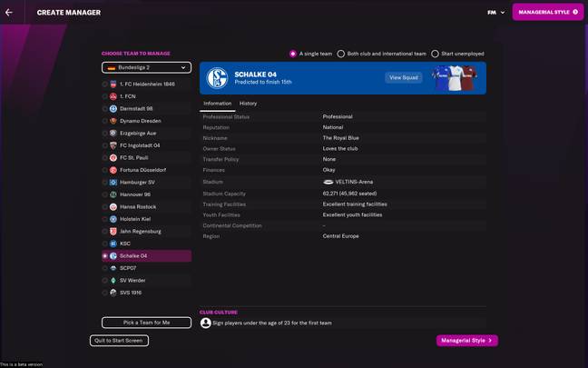Click the top-right MANAGERIAL STYLE button

point(548,12)
